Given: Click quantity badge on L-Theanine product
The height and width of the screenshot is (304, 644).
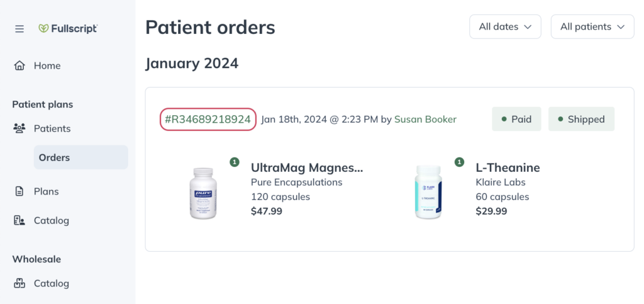Looking at the screenshot, I should pyautogui.click(x=459, y=162).
